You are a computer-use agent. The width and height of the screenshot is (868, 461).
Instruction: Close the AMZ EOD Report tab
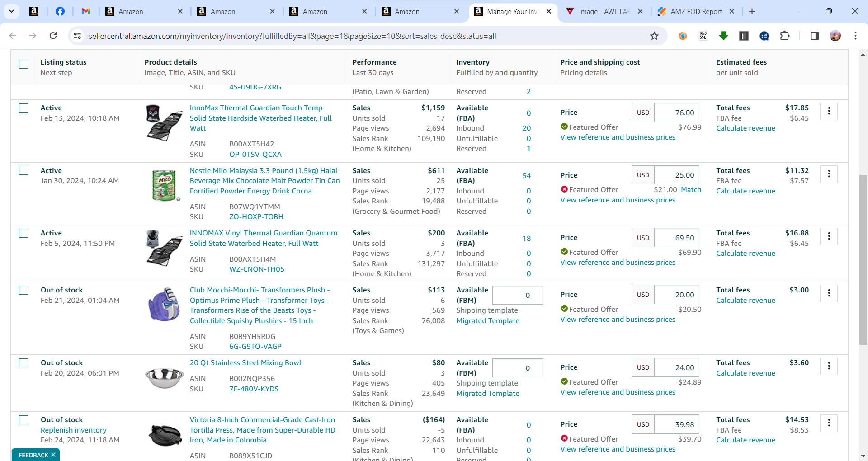pyautogui.click(x=732, y=11)
